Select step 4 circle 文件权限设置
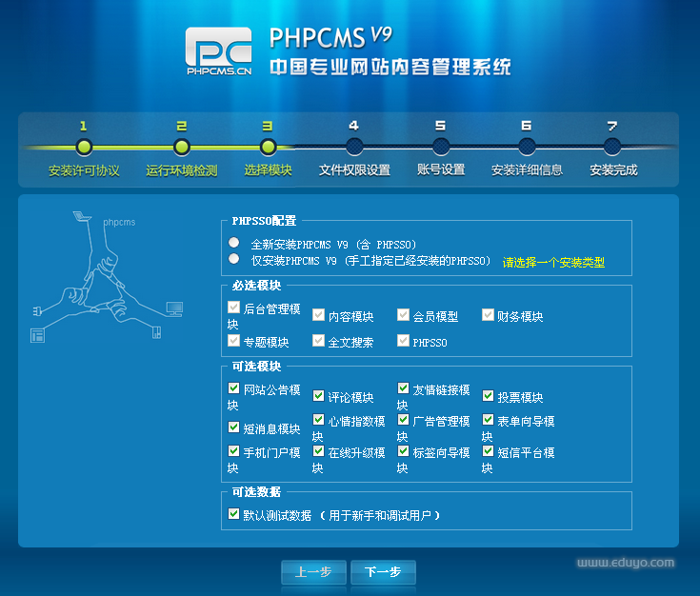 (x=354, y=147)
